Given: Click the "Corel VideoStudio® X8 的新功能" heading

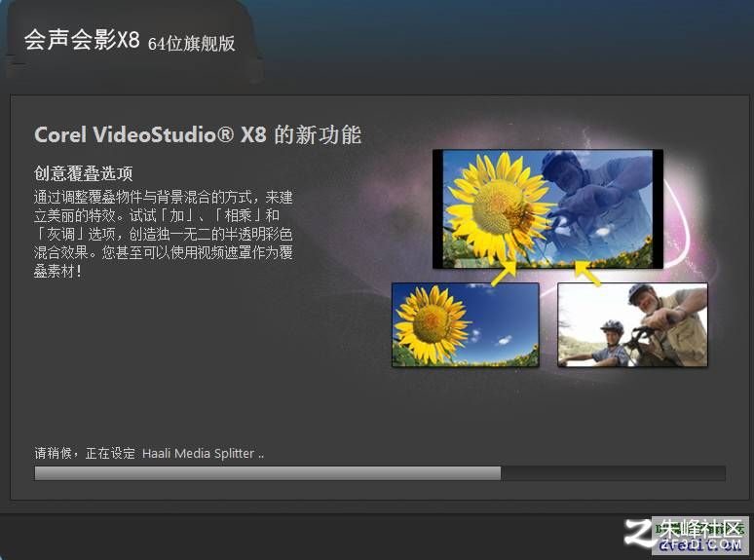Looking at the screenshot, I should (198, 134).
